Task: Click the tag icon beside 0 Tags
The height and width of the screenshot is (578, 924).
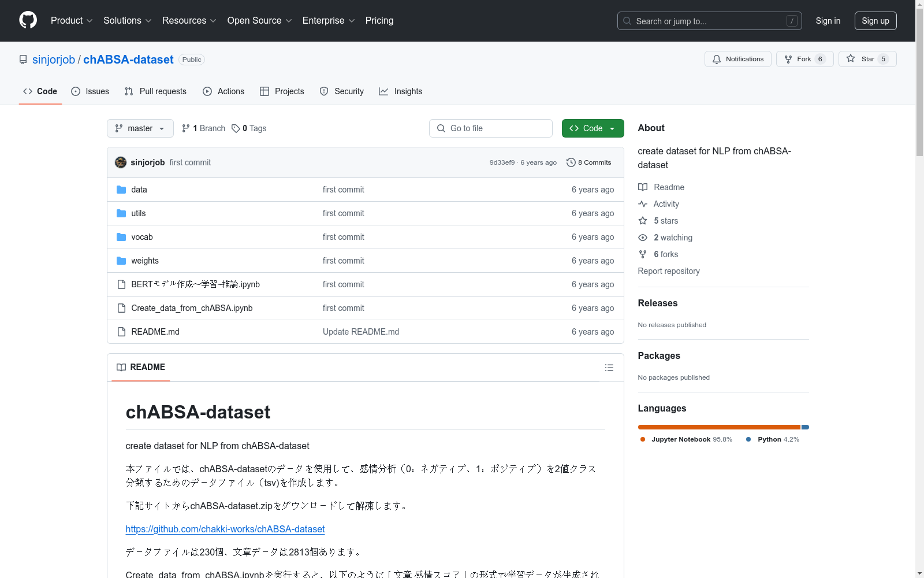Action: pos(236,128)
